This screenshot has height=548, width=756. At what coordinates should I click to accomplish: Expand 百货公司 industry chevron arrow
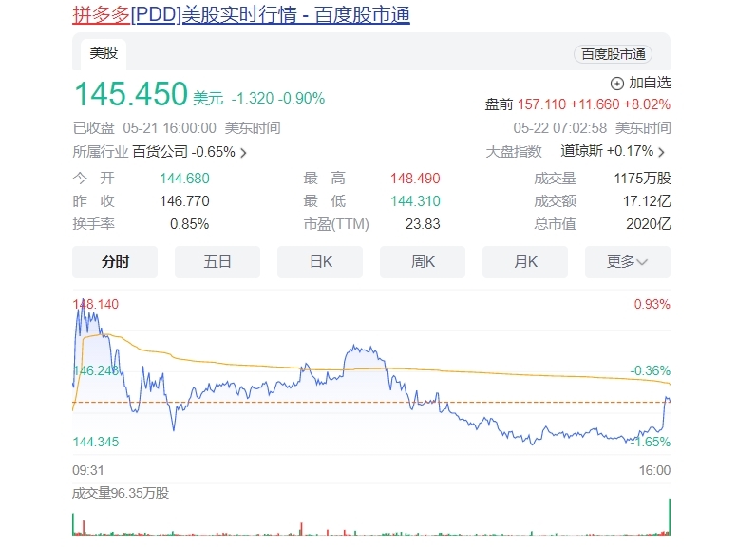243,153
